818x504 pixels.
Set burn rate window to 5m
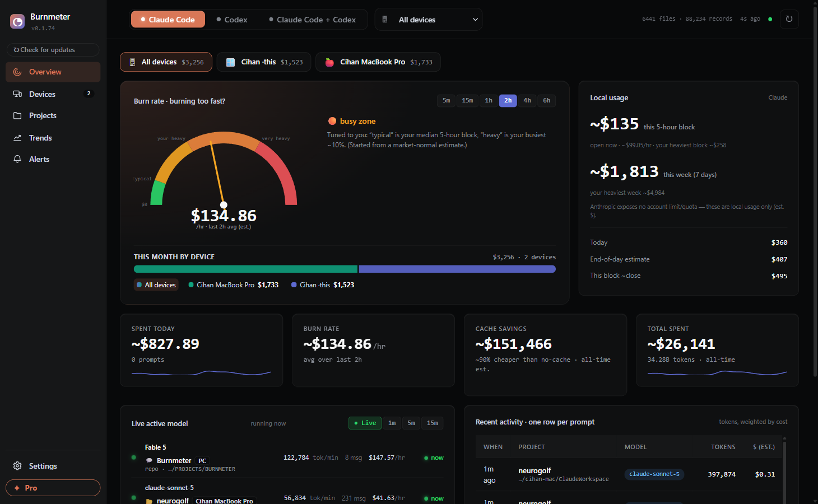click(447, 100)
